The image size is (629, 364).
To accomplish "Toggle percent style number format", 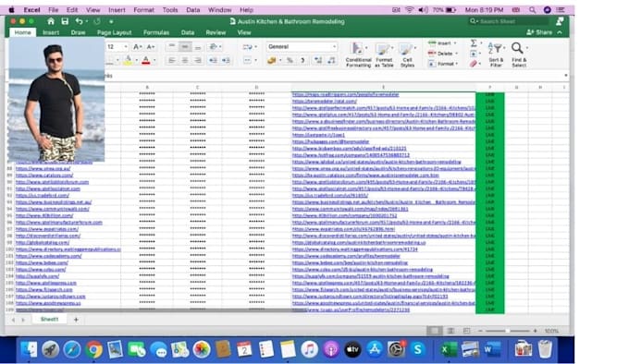I will point(290,60).
